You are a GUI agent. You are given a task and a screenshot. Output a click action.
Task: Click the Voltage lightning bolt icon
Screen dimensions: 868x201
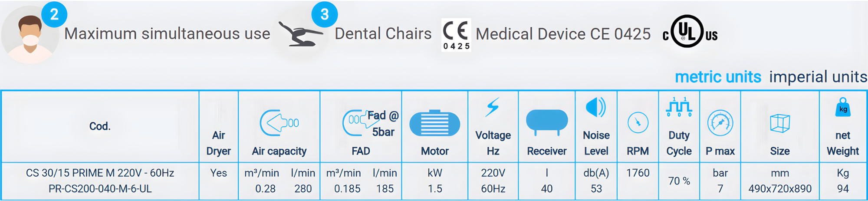point(493,107)
